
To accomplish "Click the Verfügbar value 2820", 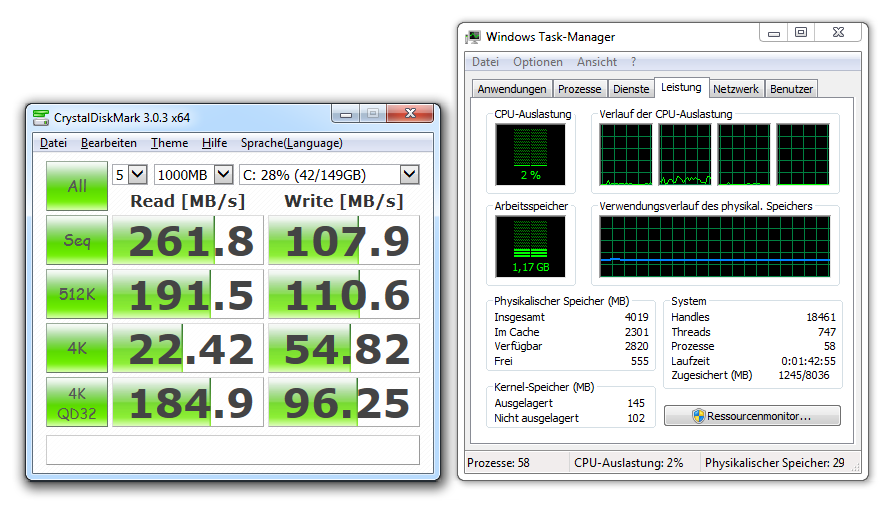I will 636,346.
